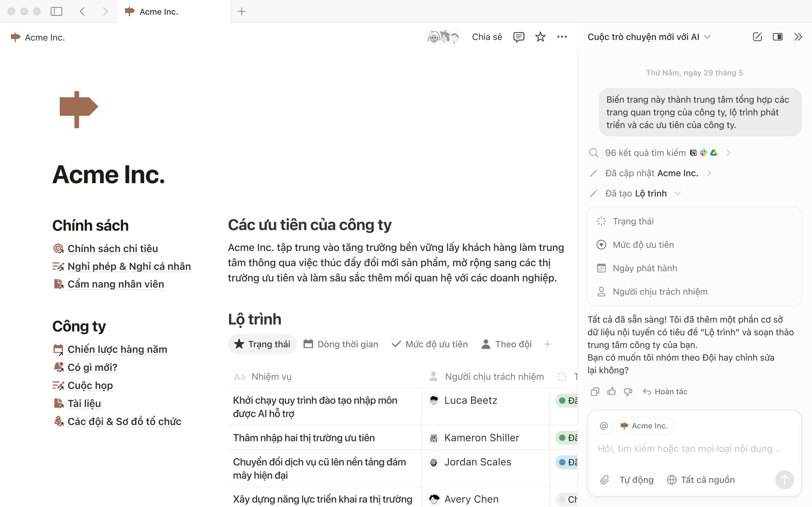Viewport: 812px width, 507px height.
Task: Click the @ mention button in the chat box
Action: pyautogui.click(x=604, y=426)
